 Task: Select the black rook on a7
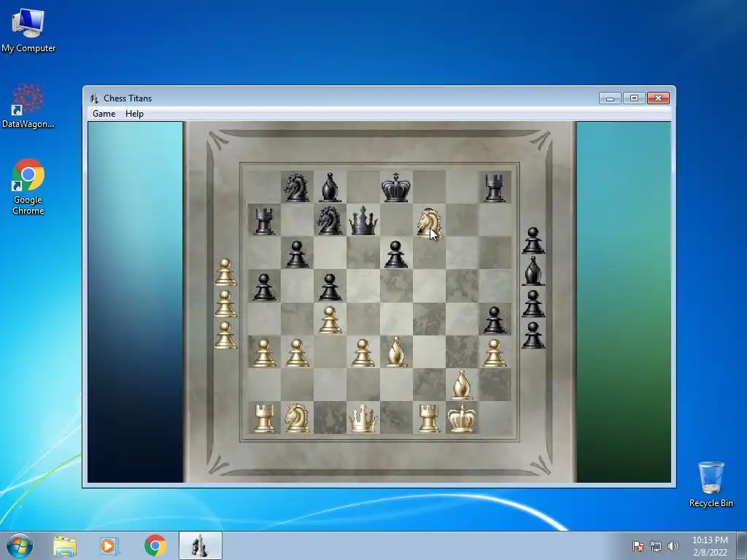click(264, 221)
